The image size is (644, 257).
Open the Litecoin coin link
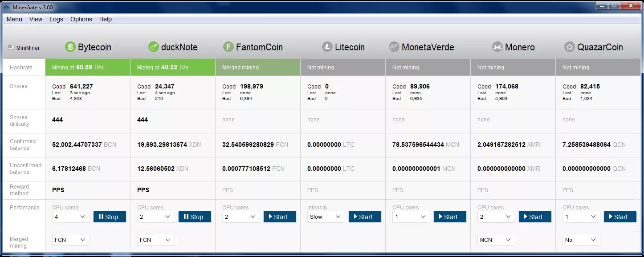pos(350,47)
